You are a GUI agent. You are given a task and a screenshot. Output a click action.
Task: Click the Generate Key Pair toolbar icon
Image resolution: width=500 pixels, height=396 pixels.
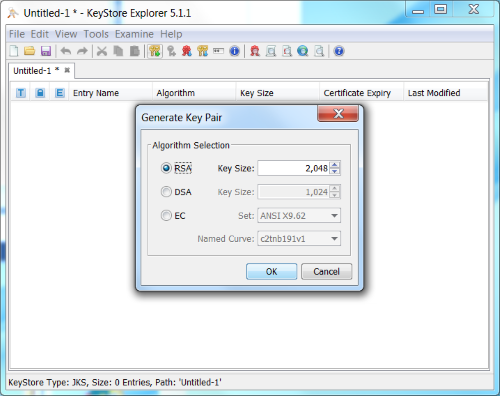155,51
